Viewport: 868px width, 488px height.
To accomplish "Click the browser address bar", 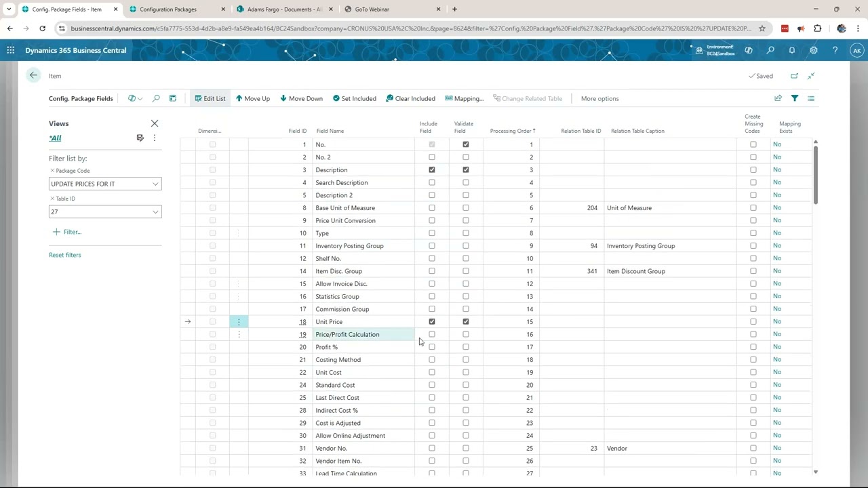I will (x=410, y=28).
